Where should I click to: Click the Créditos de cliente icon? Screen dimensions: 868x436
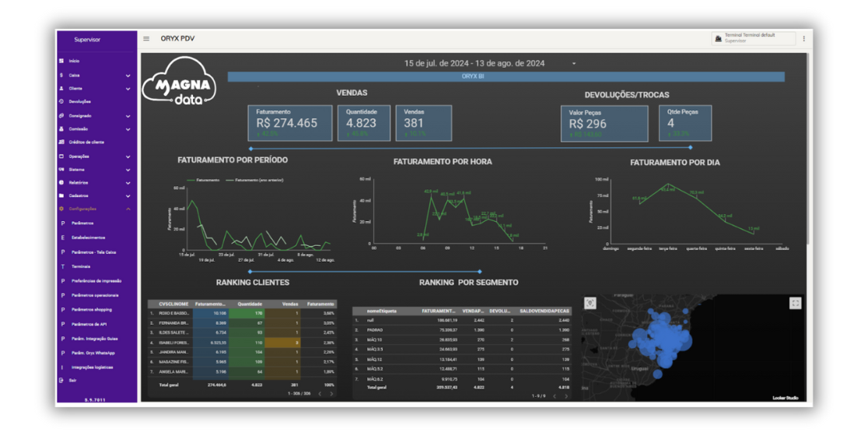point(61,142)
